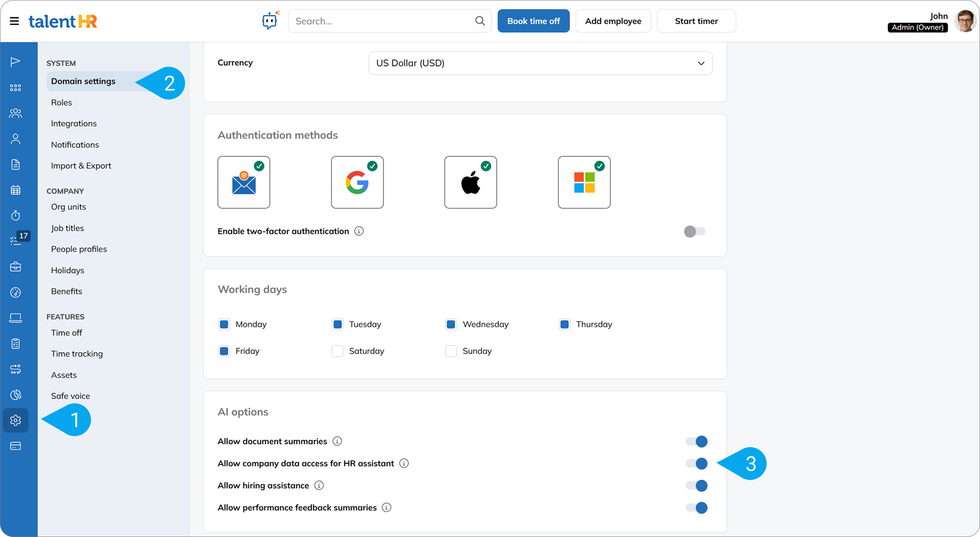Open the pie chart reports icon
Viewport: 980px width, 537px height.
[15, 395]
